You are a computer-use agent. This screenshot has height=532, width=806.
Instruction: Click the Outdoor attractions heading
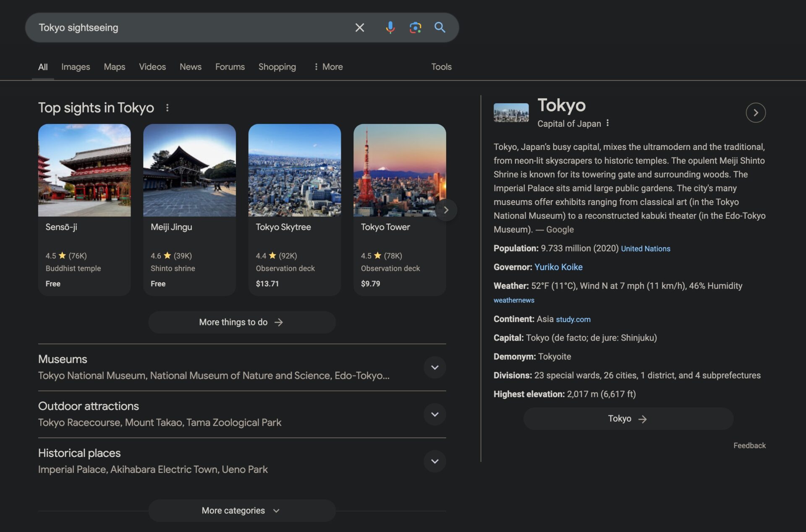tap(89, 406)
